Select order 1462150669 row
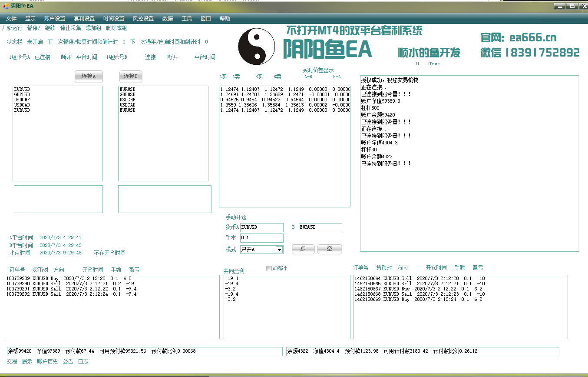The height and width of the screenshot is (377, 588). click(x=460, y=299)
